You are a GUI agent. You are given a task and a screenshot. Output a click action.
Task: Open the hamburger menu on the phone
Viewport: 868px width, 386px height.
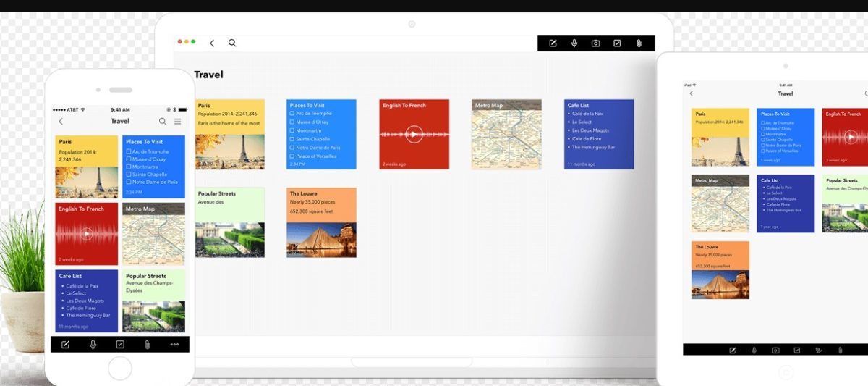click(177, 122)
